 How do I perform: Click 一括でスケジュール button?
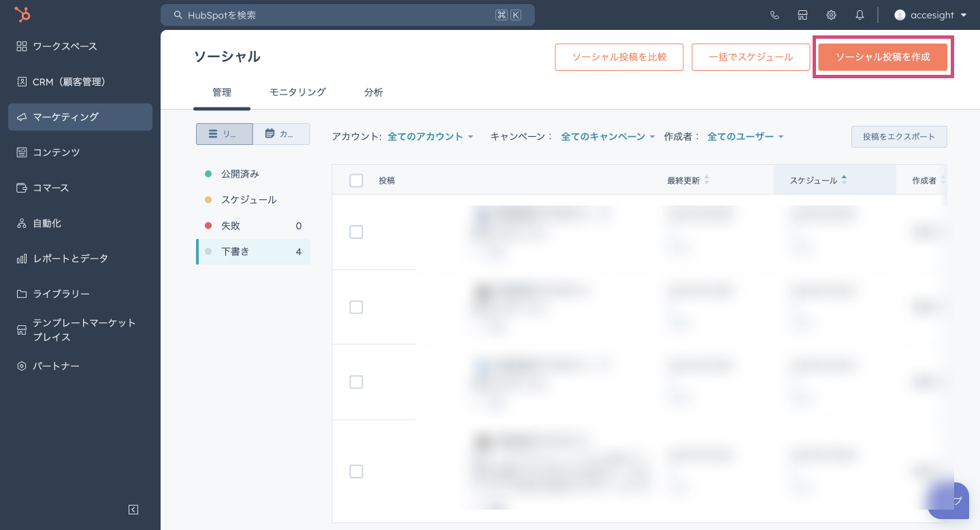(751, 57)
